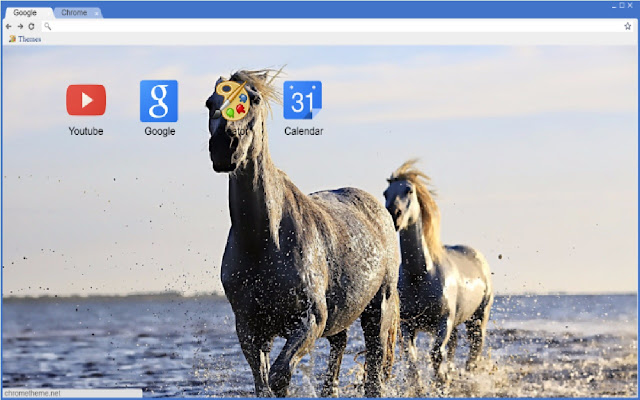Open the Themes bookmark
The width and height of the screenshot is (640, 400).
pyautogui.click(x=25, y=39)
